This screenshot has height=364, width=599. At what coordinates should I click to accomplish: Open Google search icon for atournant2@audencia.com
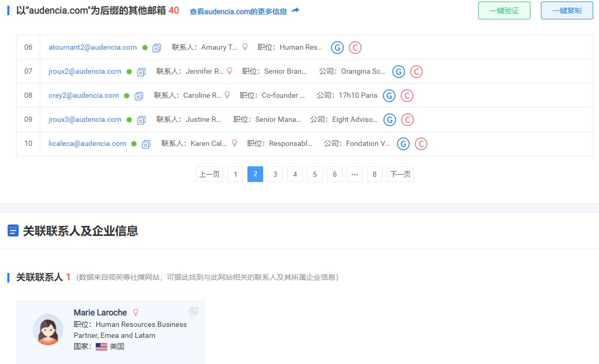[x=337, y=47]
